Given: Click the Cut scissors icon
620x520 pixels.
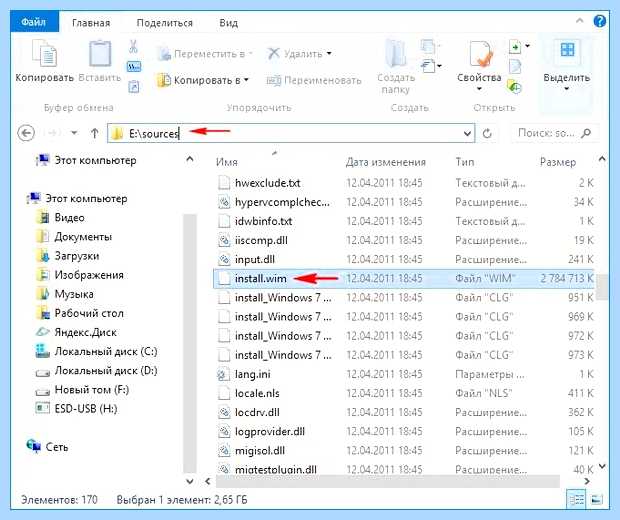Looking at the screenshot, I should point(133,47).
